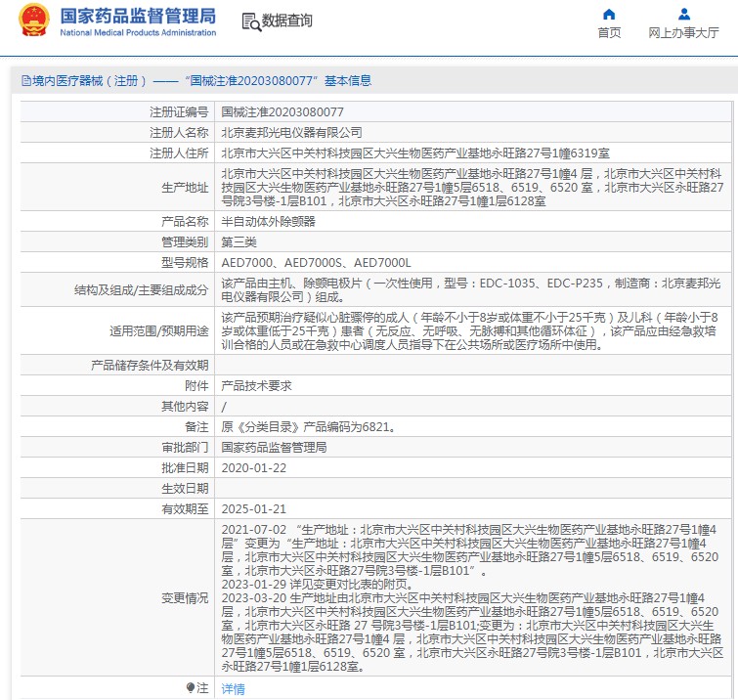
Task: Click the 产品技术要求 attachment cell
Action: (256, 386)
